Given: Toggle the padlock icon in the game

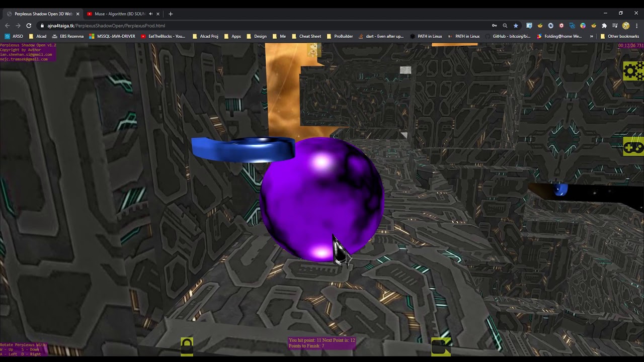Looking at the screenshot, I should [187, 346].
